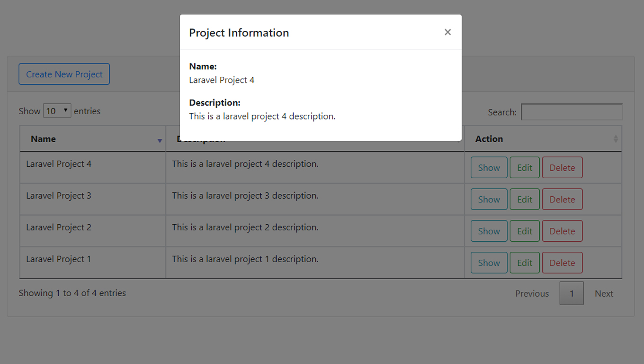Click the Create New Project button
Screen dimensions: 644x364
[x=64, y=74]
